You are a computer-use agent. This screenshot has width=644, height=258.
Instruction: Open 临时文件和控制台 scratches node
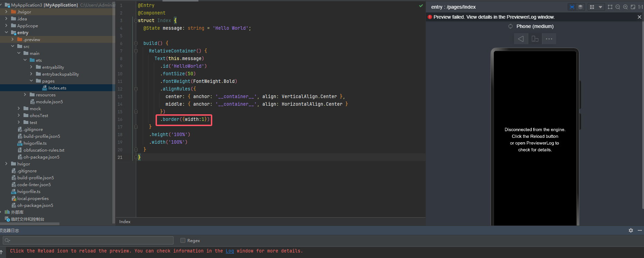click(x=28, y=219)
